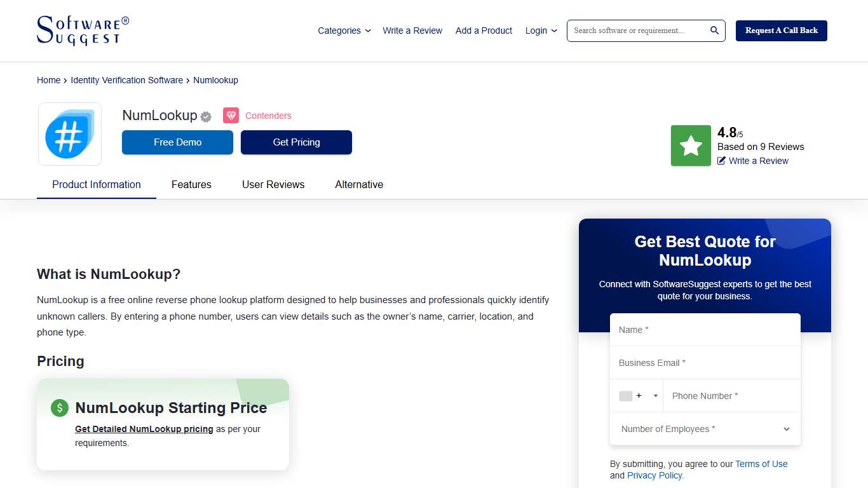This screenshot has height=488, width=868.
Task: Open the Alternative tab
Action: coord(359,184)
